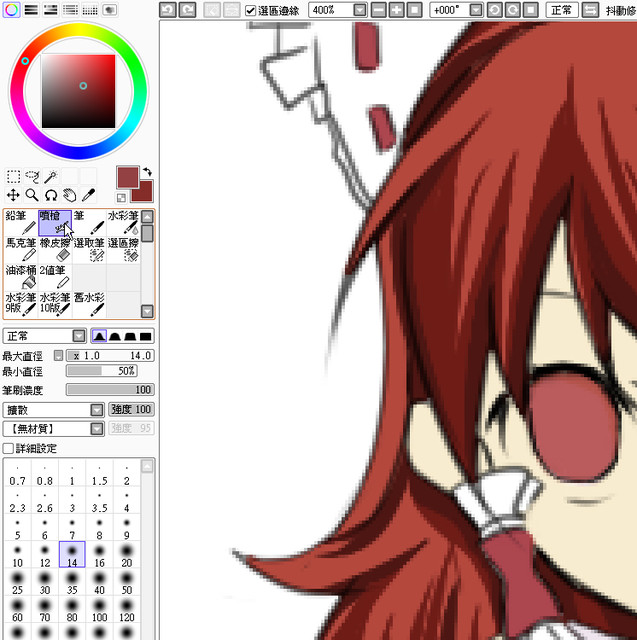Show the color mixer panel
637x640 pixels.
71,10
